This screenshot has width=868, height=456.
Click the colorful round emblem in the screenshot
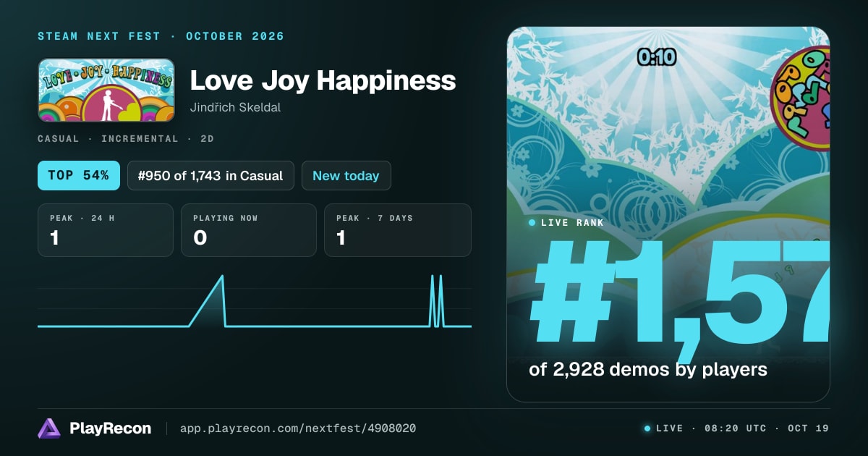(801, 100)
